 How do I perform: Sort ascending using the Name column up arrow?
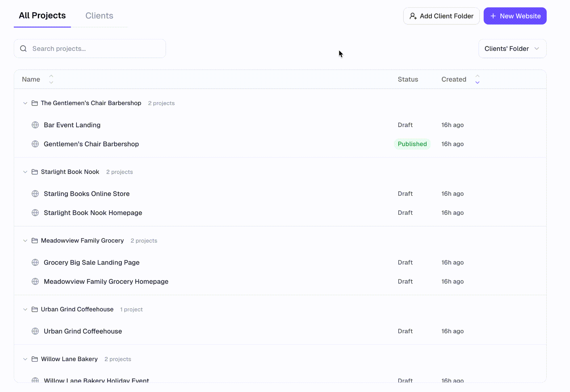tap(51, 76)
